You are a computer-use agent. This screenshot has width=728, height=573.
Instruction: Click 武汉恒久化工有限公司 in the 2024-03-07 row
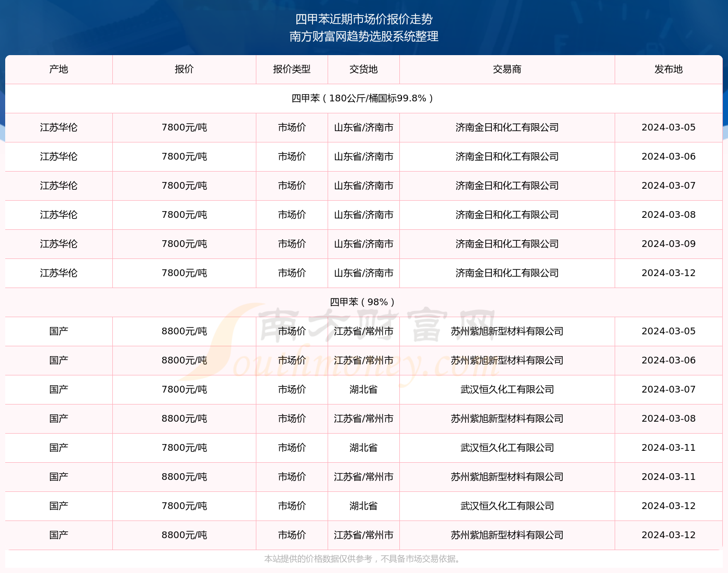click(x=507, y=389)
